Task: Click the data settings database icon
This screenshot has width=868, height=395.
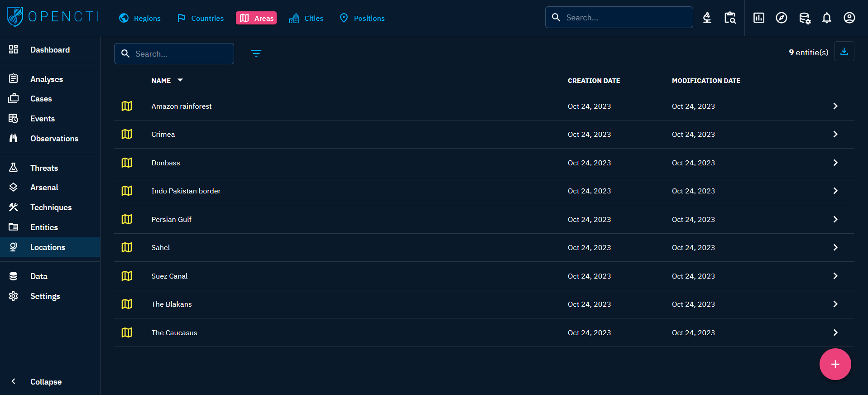Action: [x=804, y=18]
